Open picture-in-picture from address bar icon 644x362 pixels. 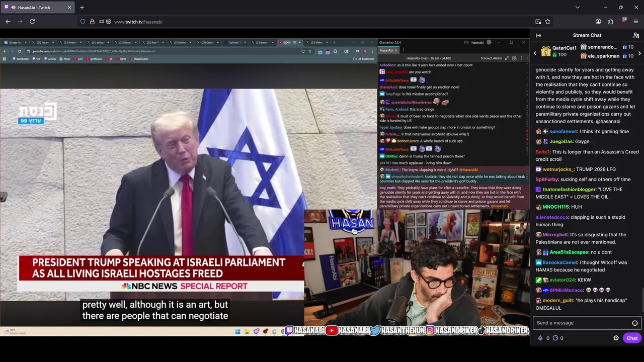click(538, 22)
